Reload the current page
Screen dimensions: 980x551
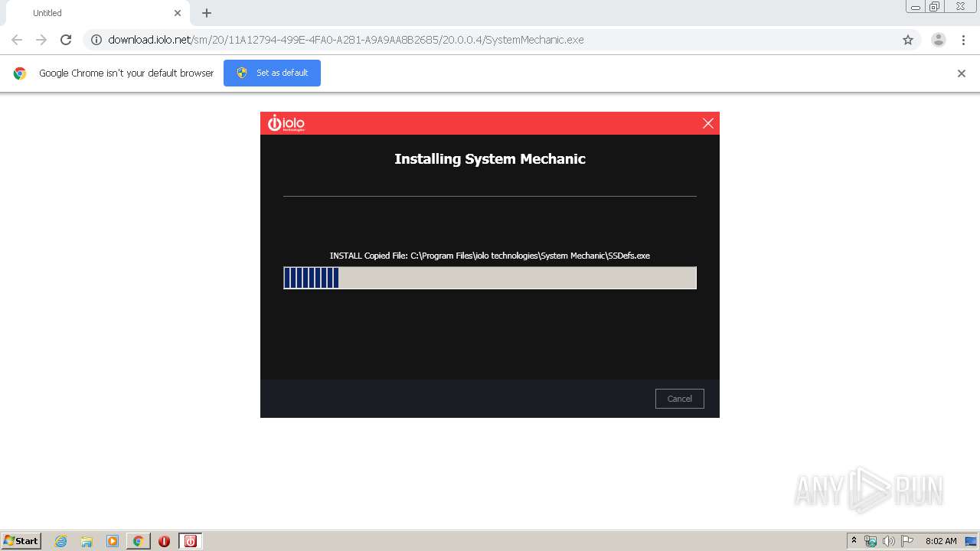[x=66, y=40]
